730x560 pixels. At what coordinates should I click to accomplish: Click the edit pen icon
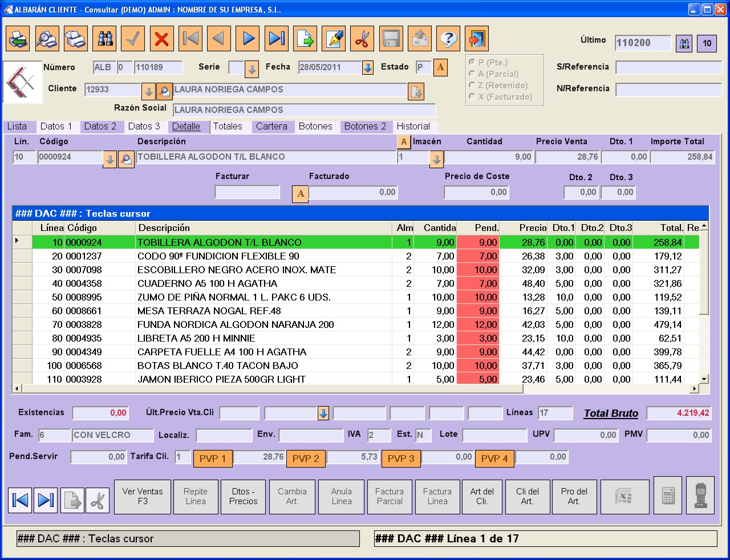pyautogui.click(x=334, y=39)
